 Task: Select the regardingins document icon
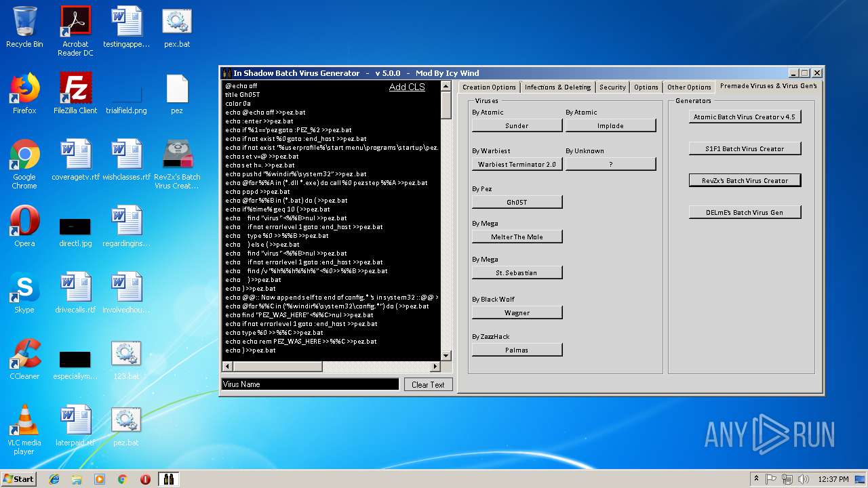point(126,226)
